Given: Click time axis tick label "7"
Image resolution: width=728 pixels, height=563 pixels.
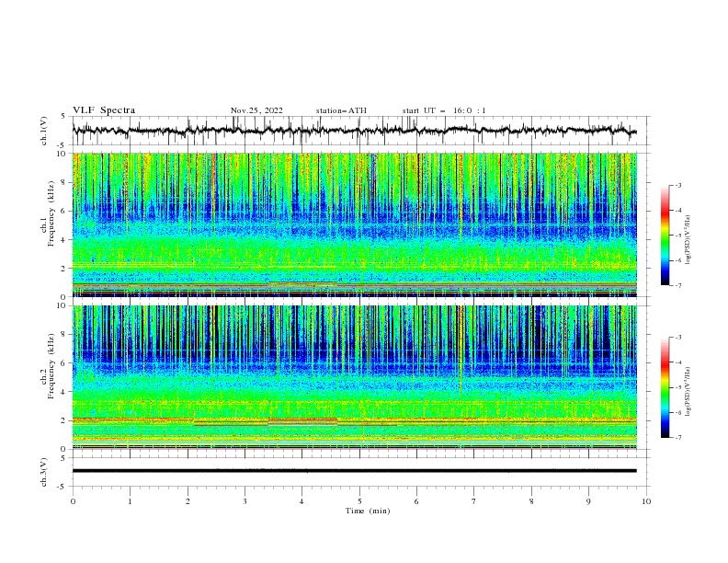Looking at the screenshot, I should [474, 501].
